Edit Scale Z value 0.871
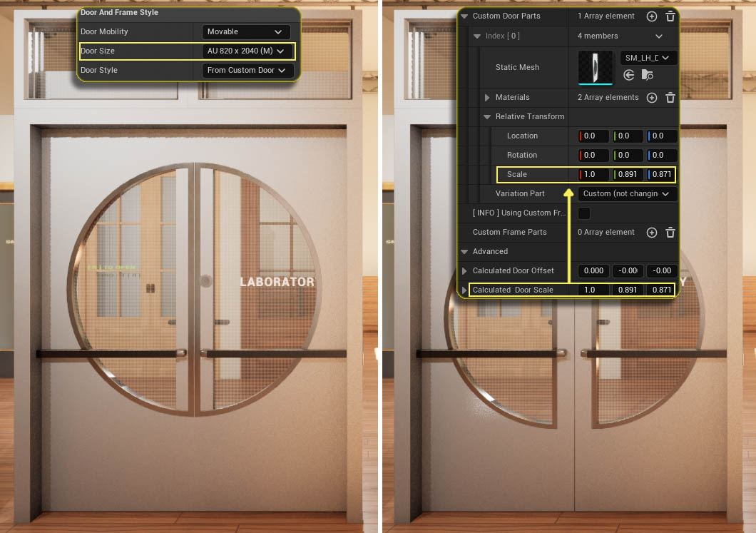The height and width of the screenshot is (533, 756). pos(661,175)
